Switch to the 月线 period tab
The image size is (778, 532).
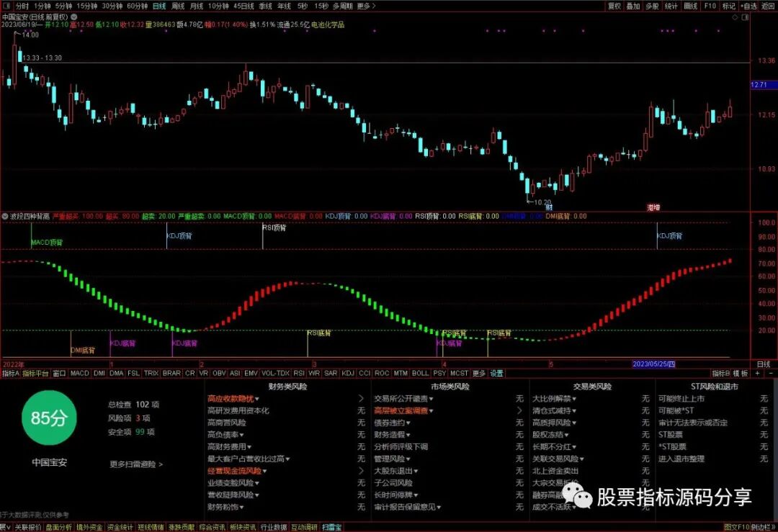click(x=197, y=6)
